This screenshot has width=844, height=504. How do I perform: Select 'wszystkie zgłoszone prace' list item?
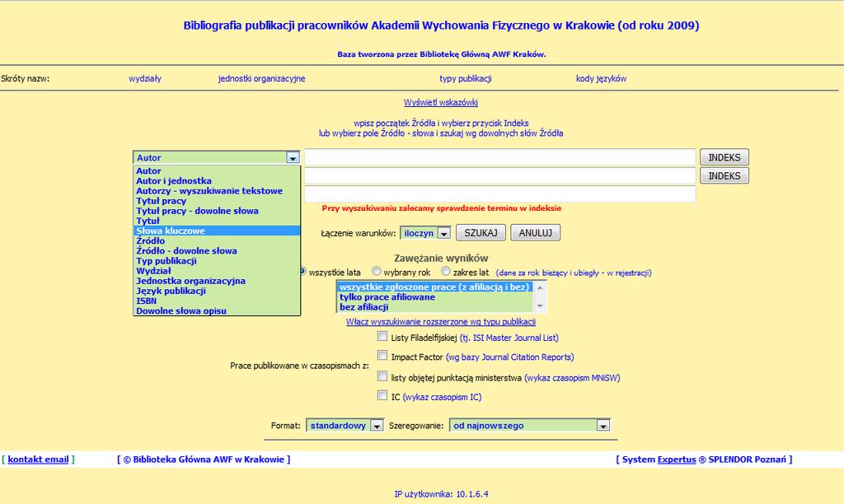tap(434, 287)
